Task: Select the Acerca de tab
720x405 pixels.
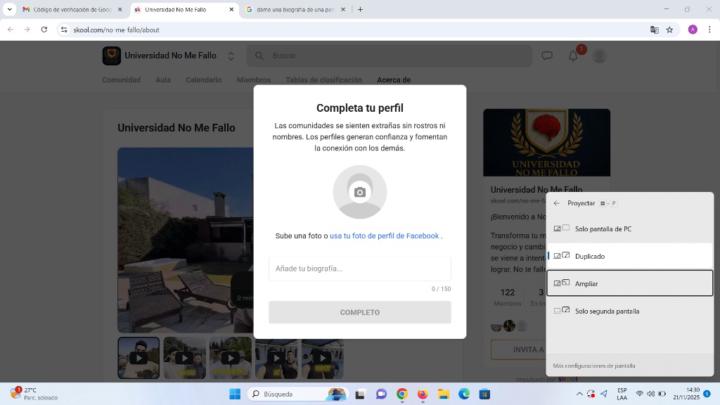Action: click(x=394, y=80)
